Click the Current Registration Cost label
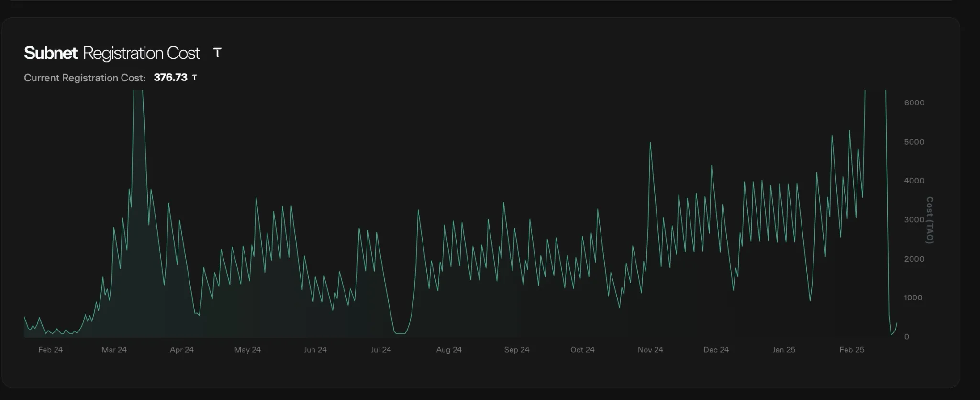Screen dimensions: 980x400 [85, 78]
